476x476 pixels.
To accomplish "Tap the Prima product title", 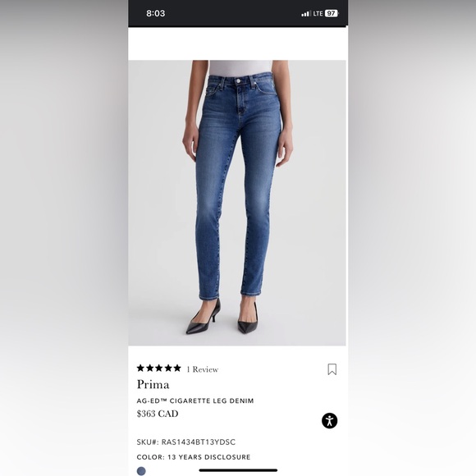I will 153,384.
